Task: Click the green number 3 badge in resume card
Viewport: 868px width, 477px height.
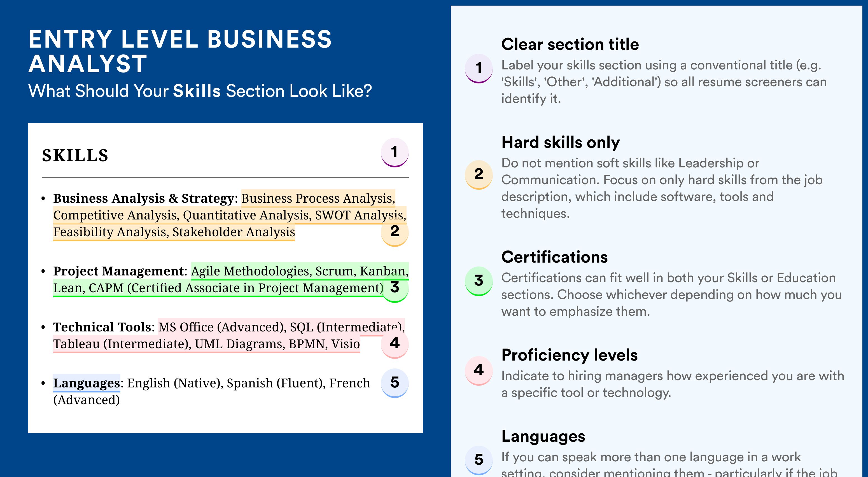Action: tap(395, 288)
